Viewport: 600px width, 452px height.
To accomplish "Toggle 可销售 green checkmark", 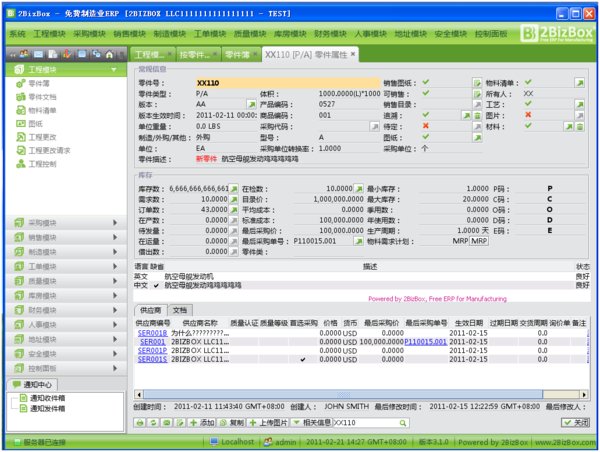I will point(426,93).
